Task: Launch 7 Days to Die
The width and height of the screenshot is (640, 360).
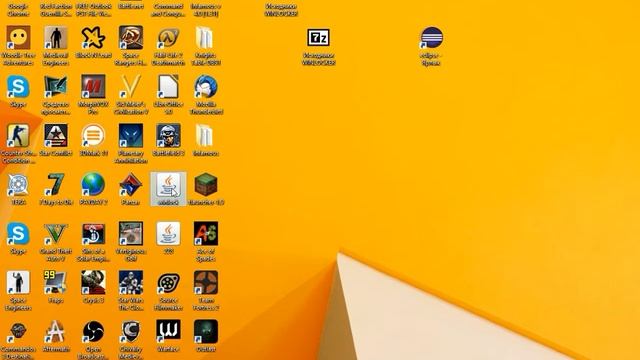Action: coord(56,184)
